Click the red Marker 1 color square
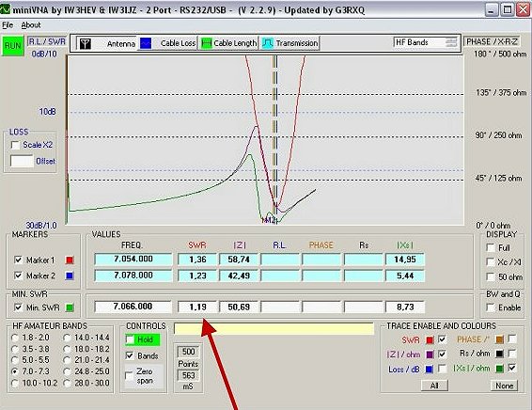 coord(70,260)
